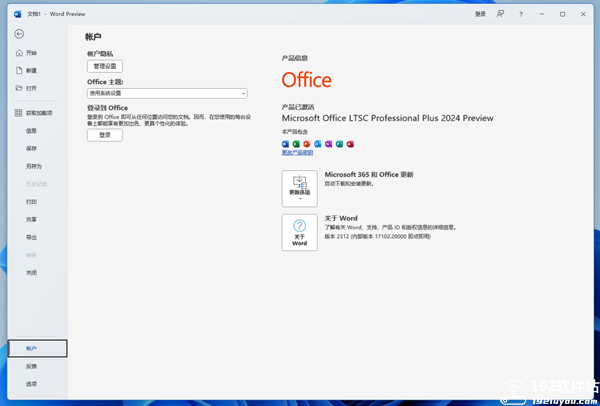Click the 开始 home icon in sidebar
This screenshot has height=406, width=600.
click(19, 52)
